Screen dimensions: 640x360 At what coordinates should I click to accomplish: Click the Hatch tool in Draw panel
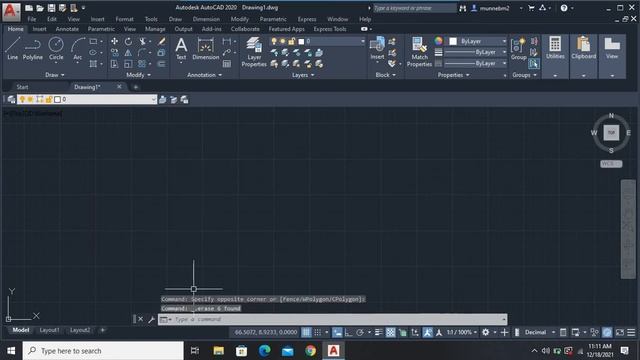tap(93, 64)
